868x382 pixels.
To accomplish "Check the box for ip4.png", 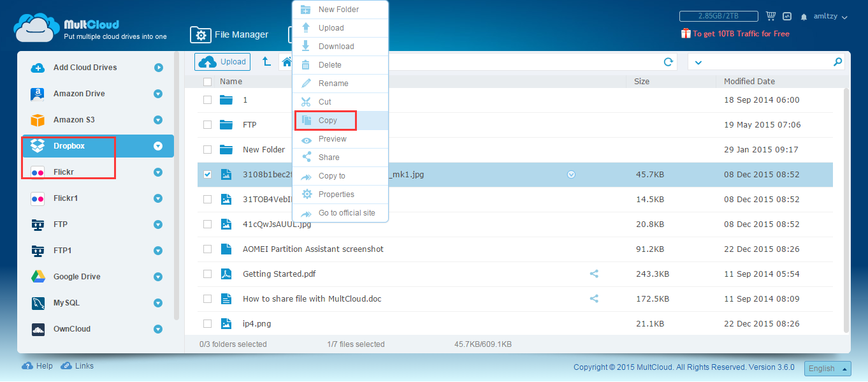I will (x=207, y=324).
